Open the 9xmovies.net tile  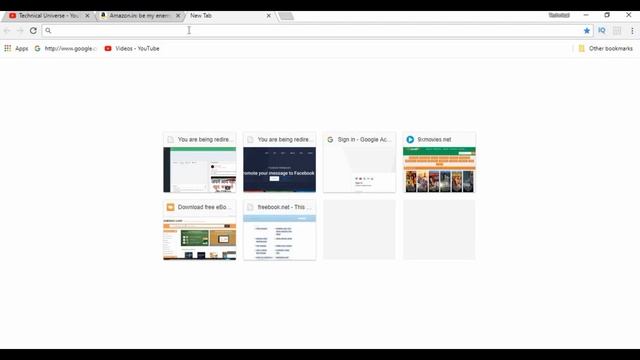[x=439, y=162]
